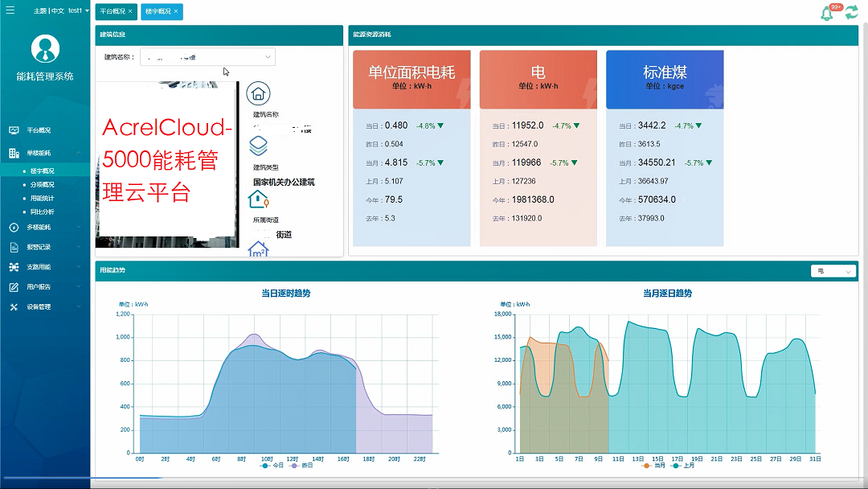
Task: Open the 设备管理 sidebar label
Action: coord(39,306)
